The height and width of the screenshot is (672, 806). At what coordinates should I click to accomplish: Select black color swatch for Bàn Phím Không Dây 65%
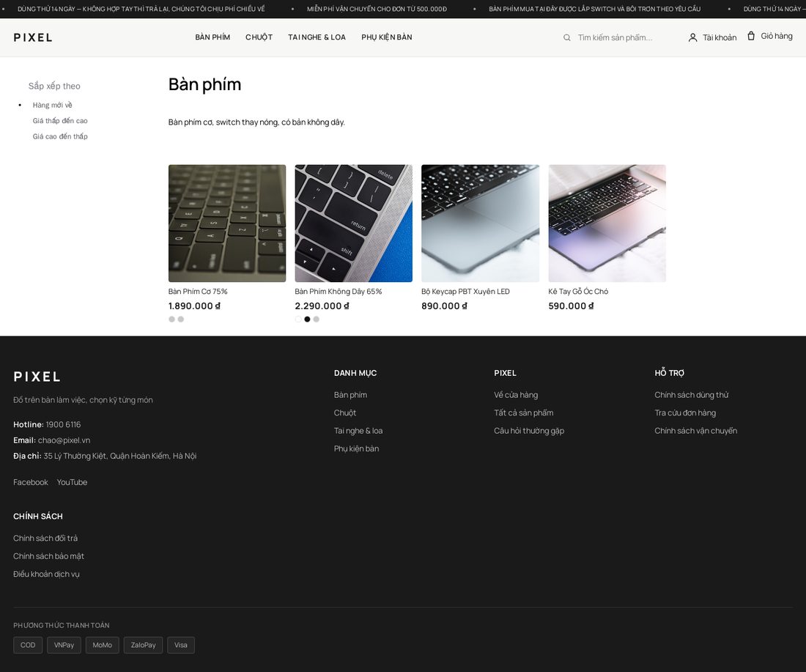308,320
